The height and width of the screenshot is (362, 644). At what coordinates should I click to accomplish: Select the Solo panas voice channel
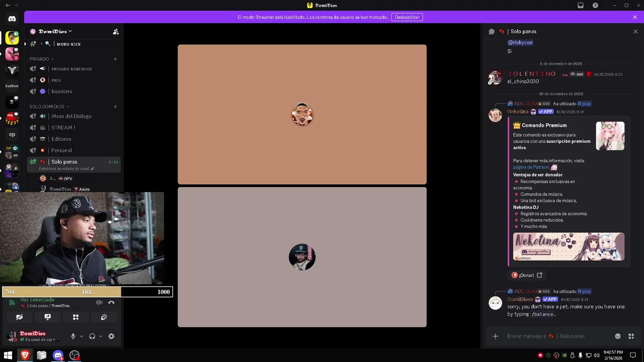[x=73, y=164]
